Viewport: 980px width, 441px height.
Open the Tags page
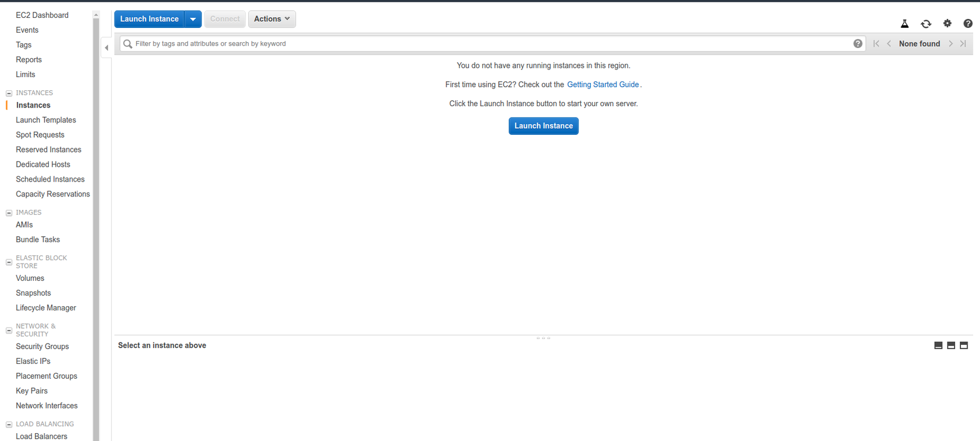(x=24, y=45)
